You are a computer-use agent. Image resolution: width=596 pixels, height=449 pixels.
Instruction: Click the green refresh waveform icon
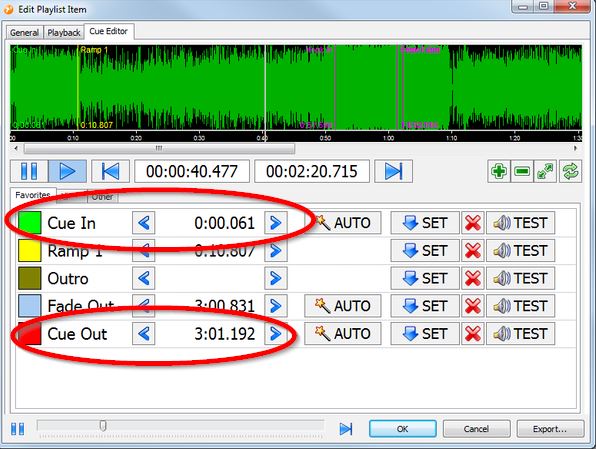point(570,171)
